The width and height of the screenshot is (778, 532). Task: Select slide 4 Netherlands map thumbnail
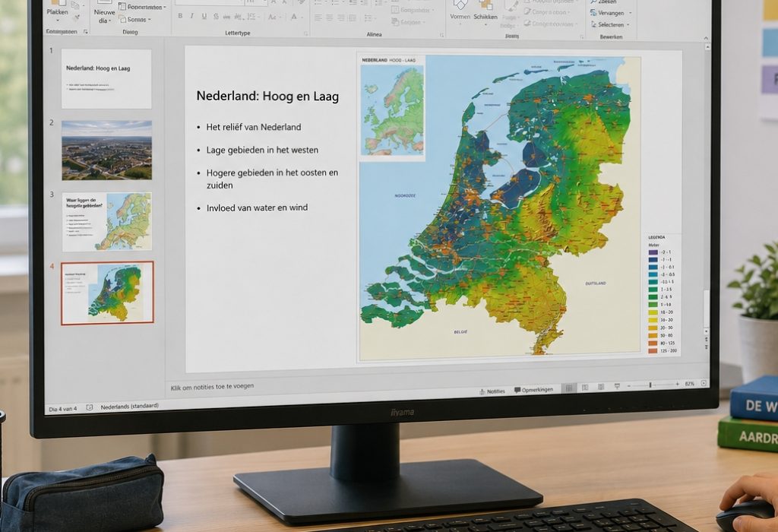tap(107, 293)
